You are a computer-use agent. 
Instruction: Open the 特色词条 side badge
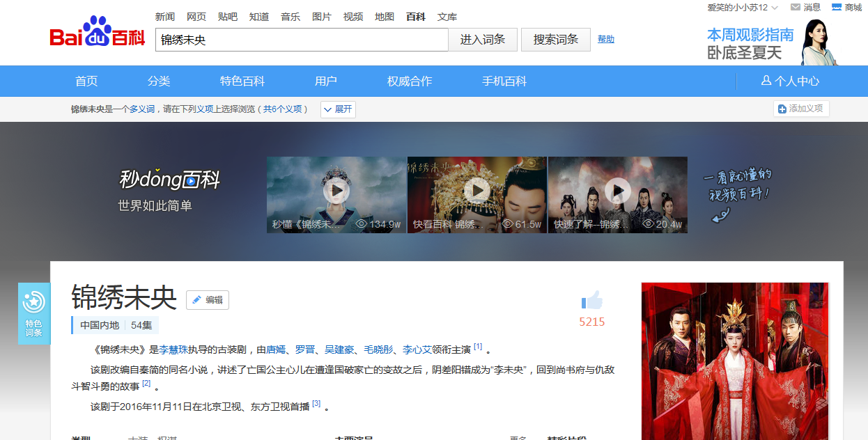tap(34, 313)
